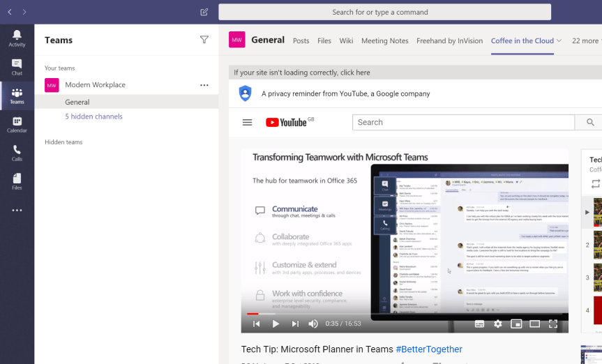The width and height of the screenshot is (602, 364).
Task: Open YouTube hamburger guide menu
Action: tap(247, 122)
